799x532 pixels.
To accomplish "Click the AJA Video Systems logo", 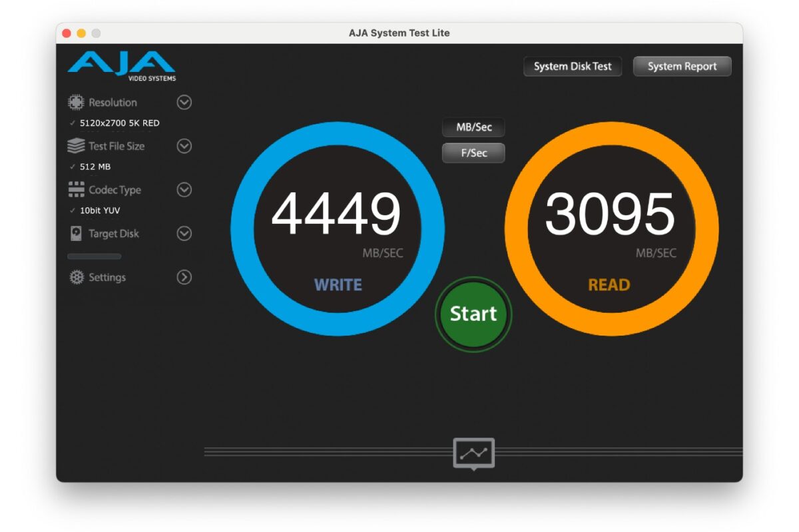I will click(122, 67).
